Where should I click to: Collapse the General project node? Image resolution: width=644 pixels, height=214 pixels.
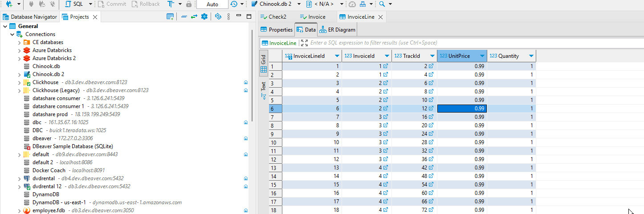coord(5,26)
